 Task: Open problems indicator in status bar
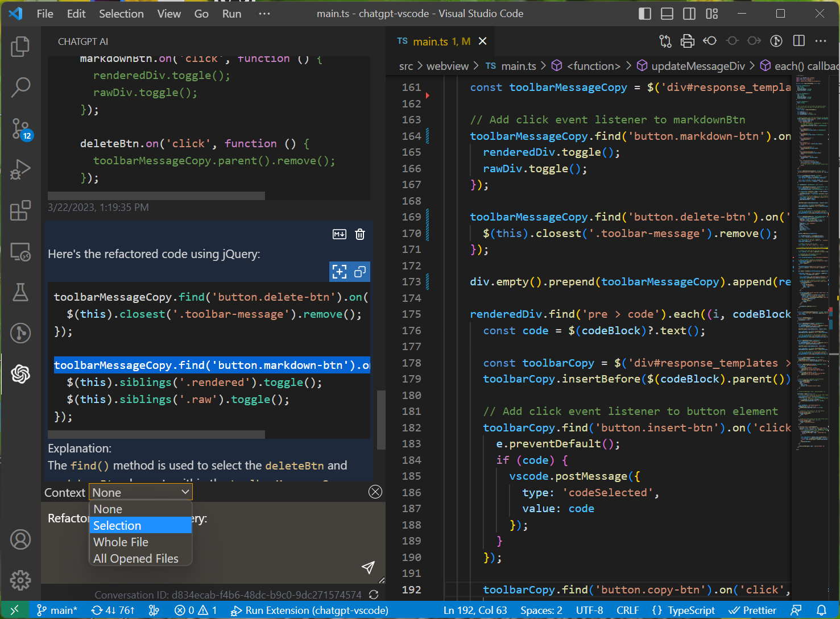coord(196,610)
